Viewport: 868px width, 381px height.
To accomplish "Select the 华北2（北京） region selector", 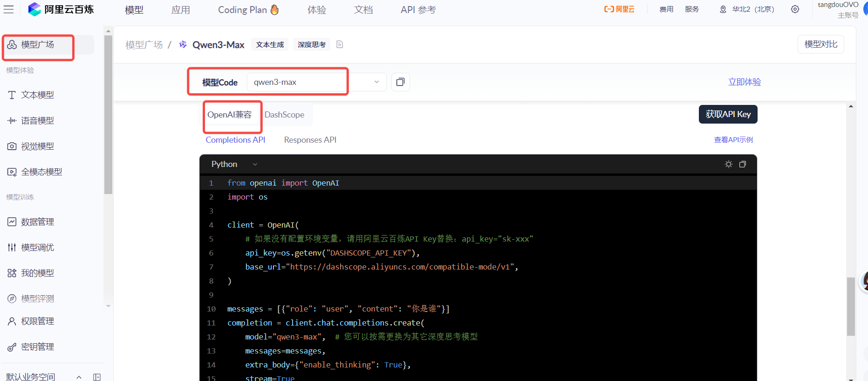I will [747, 9].
